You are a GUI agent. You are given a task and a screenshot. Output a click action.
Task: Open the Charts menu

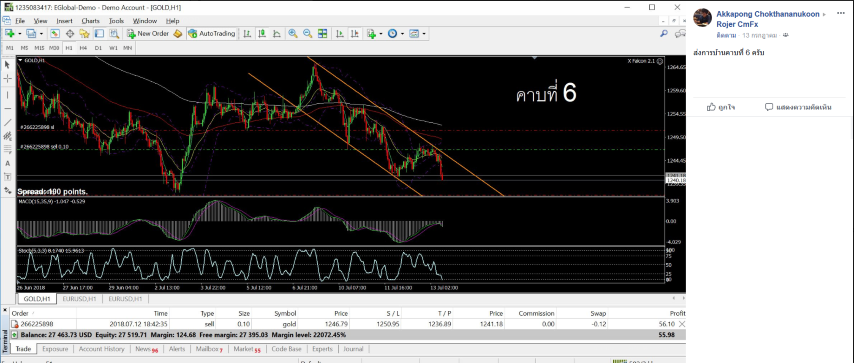click(x=90, y=21)
